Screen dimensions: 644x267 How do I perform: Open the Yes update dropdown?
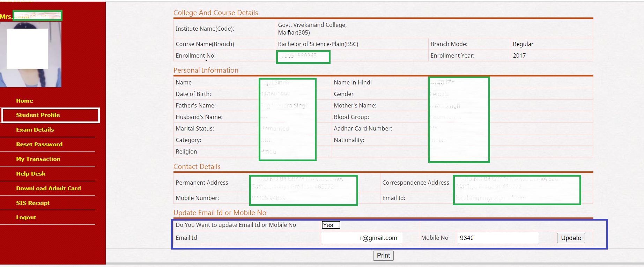(x=331, y=225)
